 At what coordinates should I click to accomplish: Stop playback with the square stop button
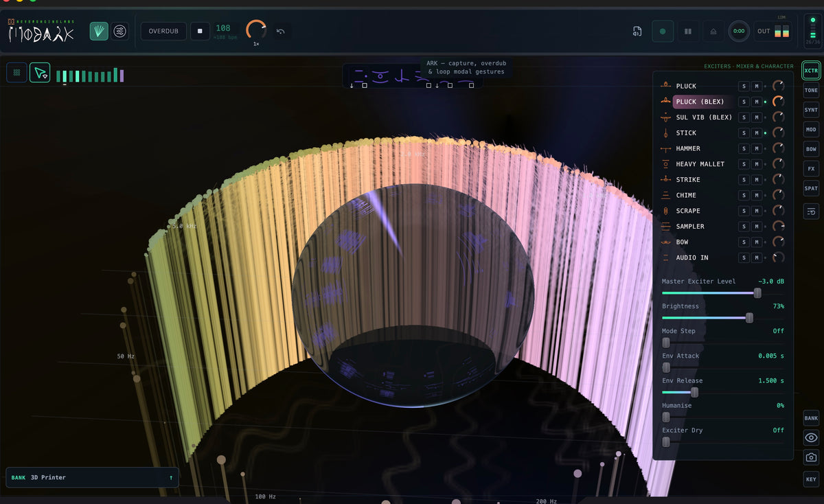point(200,31)
